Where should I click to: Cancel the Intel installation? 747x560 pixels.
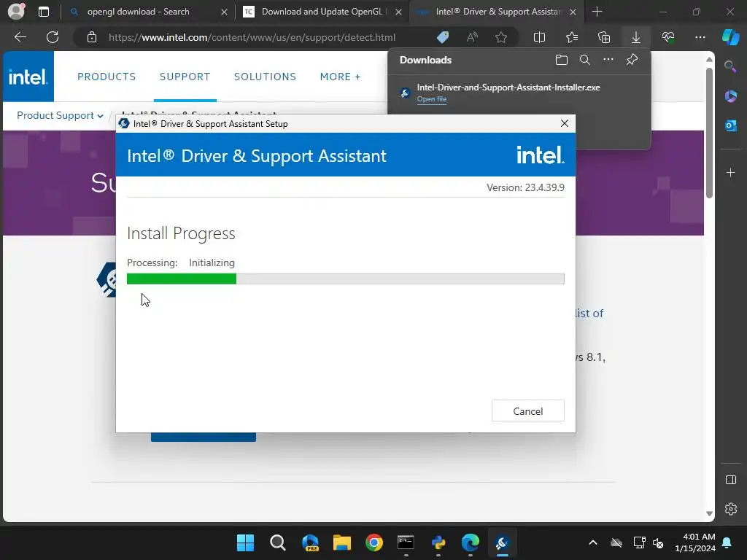point(528,411)
